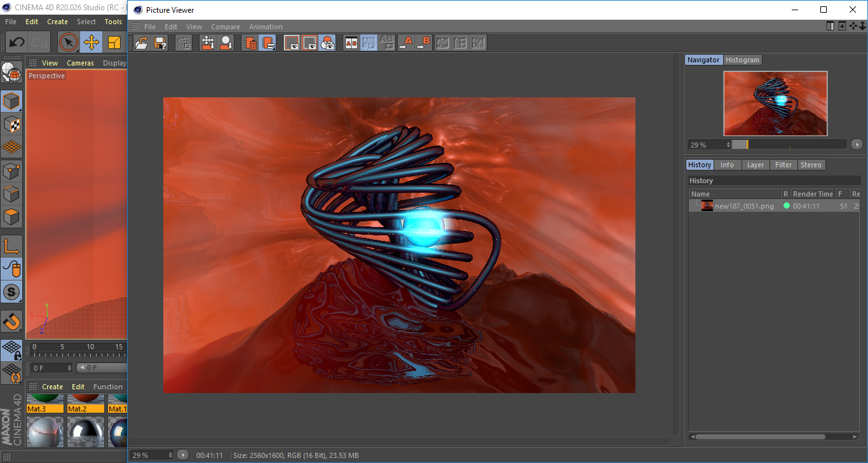Open Cinema 4D Create menu
The width and height of the screenshot is (868, 463).
(x=57, y=22)
